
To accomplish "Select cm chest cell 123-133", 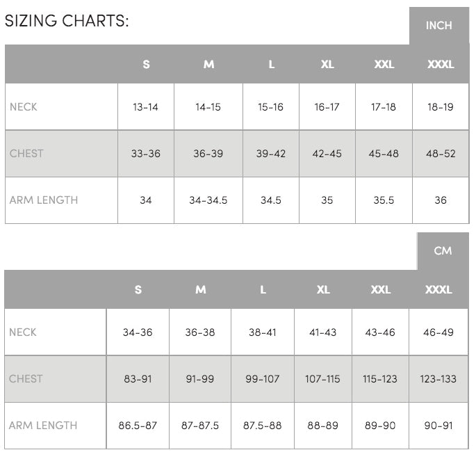I will 438,379.
